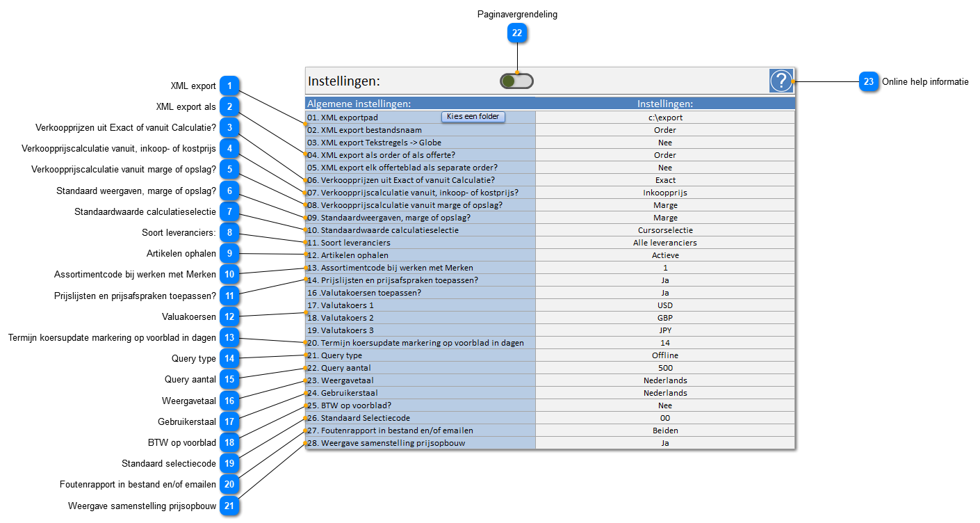
Task: Select the 'Offline' Query type value
Action: coord(665,355)
